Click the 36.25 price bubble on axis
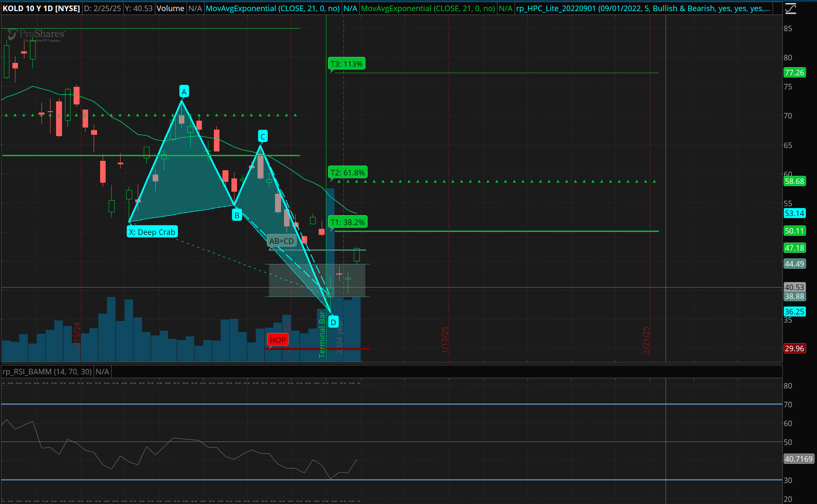The height and width of the screenshot is (504, 817). click(x=794, y=312)
